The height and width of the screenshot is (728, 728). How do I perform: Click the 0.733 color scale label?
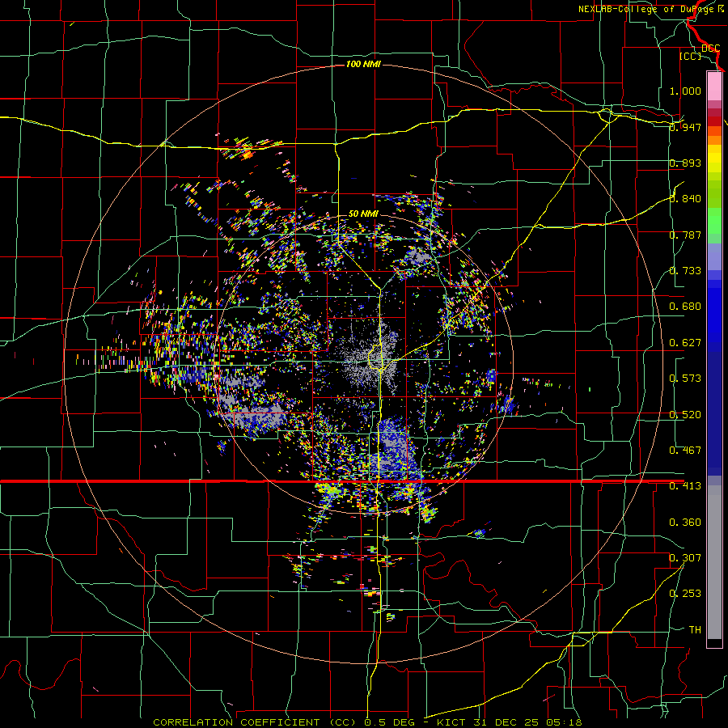point(685,270)
